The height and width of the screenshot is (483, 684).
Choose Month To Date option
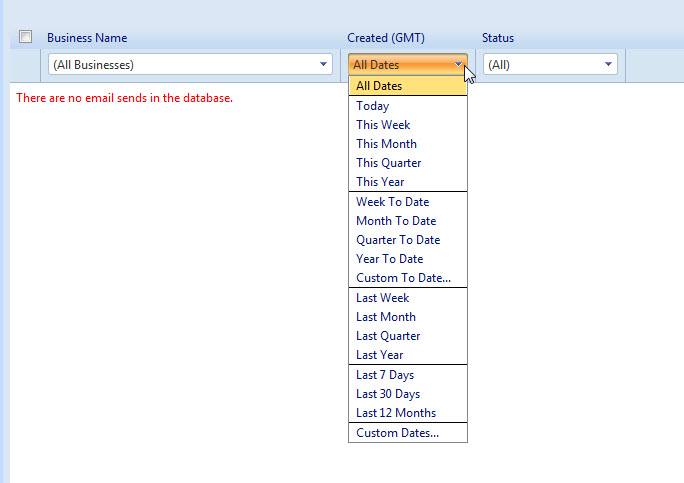click(x=396, y=221)
